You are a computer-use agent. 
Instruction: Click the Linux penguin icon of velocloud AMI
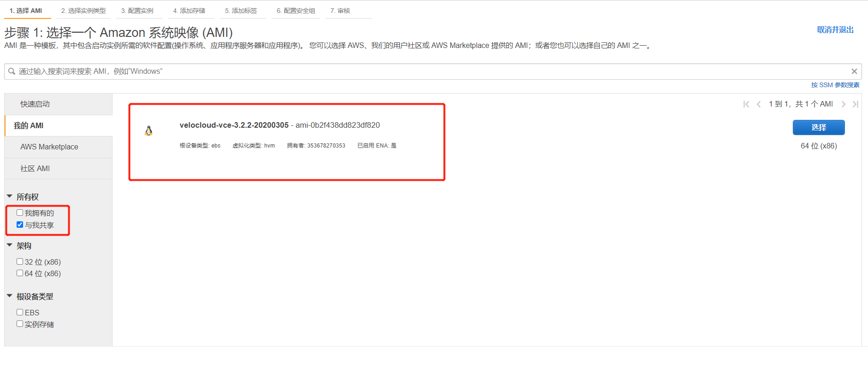(149, 131)
